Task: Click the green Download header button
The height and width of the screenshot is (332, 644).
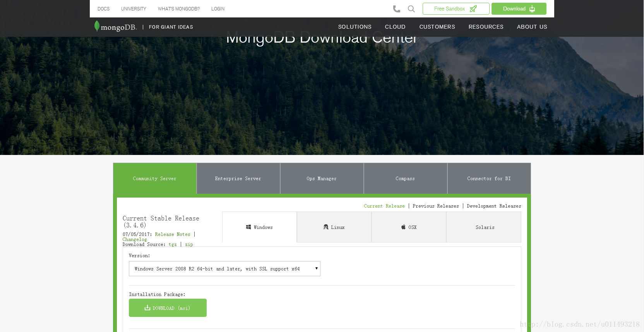Action: pos(519,9)
